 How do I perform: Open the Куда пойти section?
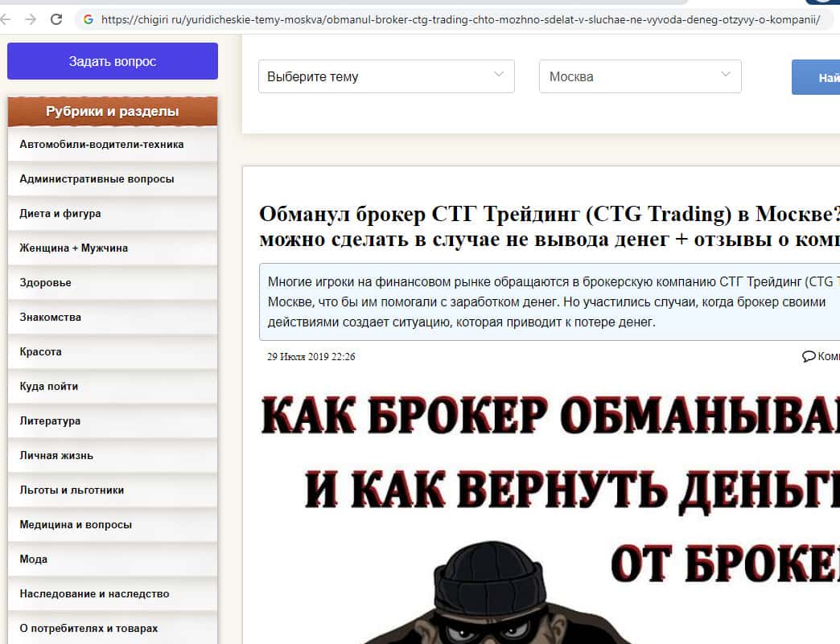[x=113, y=386]
